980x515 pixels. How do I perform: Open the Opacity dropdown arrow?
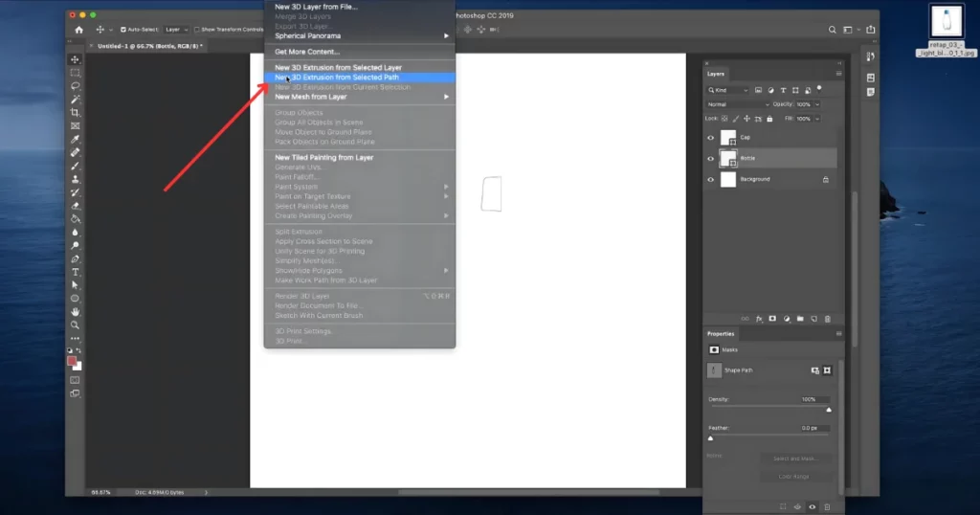[817, 104]
